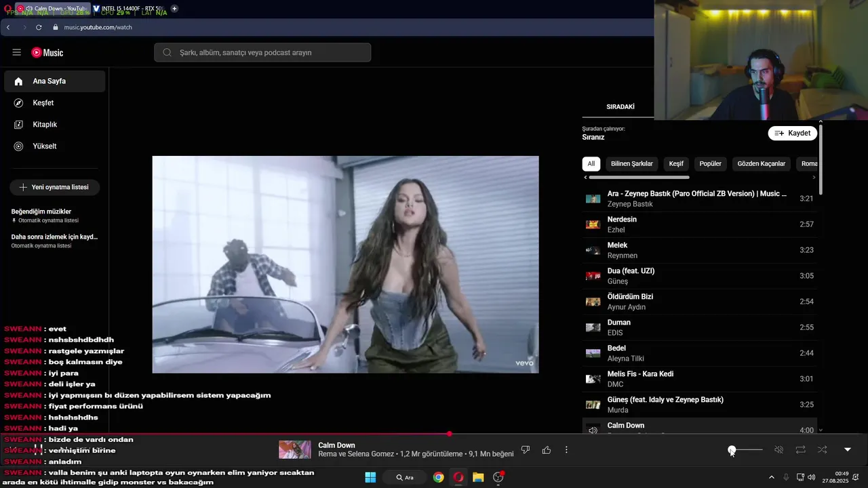The width and height of the screenshot is (868, 488).
Task: Click the search field for songs and albums
Action: tap(262, 52)
